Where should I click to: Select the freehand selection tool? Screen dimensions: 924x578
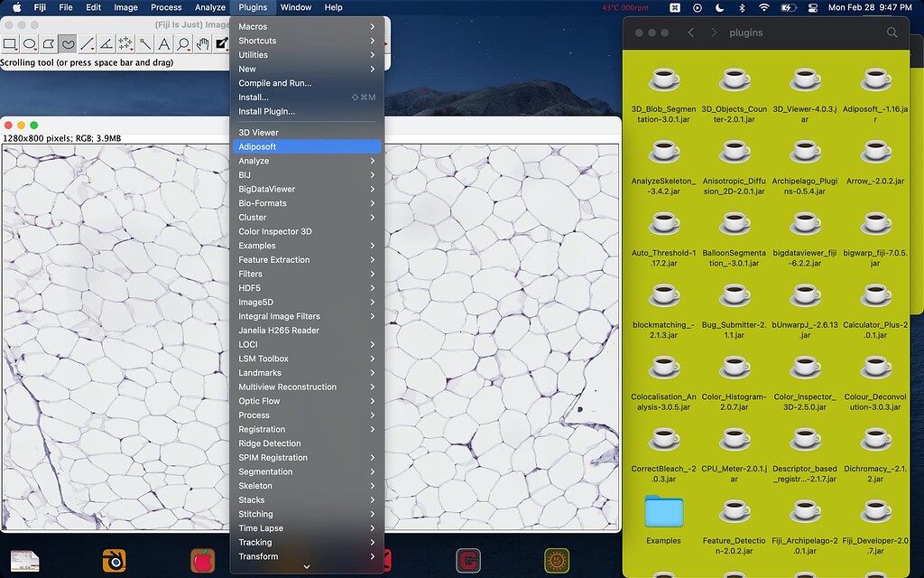(68, 43)
